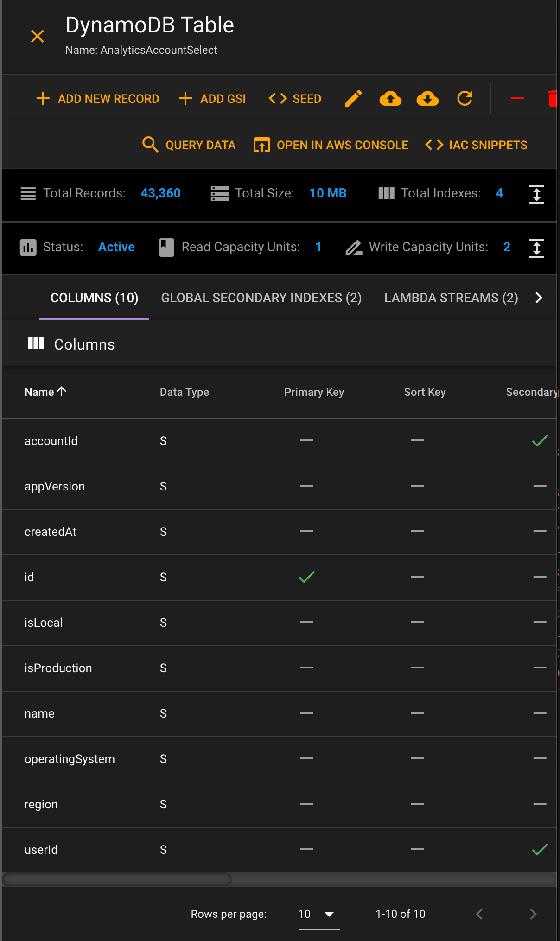
Task: Select the isLocal row
Action: click(279, 623)
